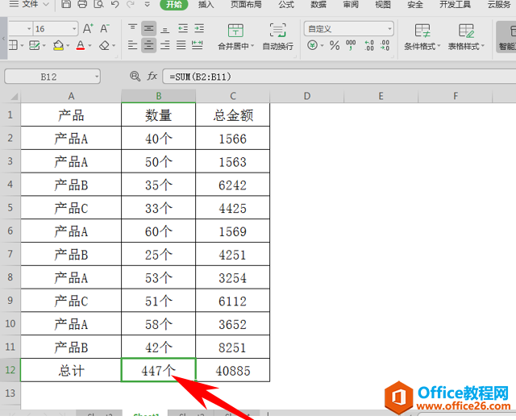
Task: Select cell with value 8251
Action: click(x=233, y=347)
